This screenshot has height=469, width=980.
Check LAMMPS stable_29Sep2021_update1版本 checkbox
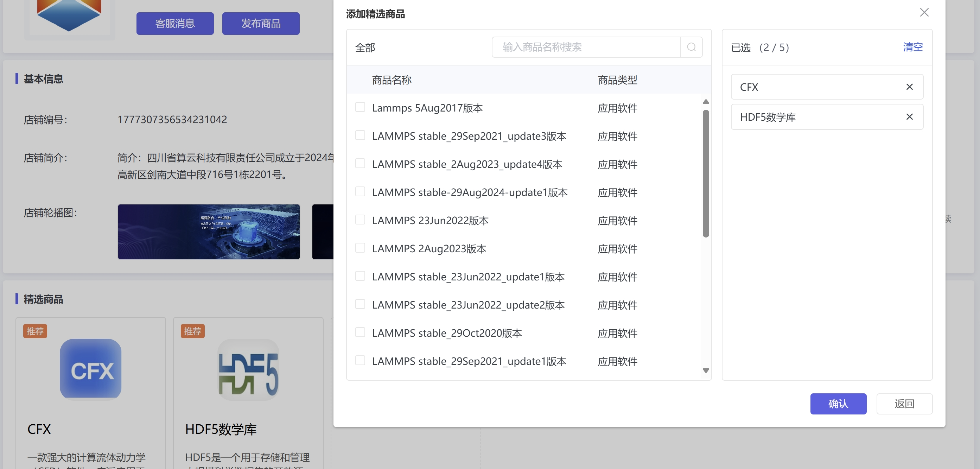pyautogui.click(x=360, y=361)
